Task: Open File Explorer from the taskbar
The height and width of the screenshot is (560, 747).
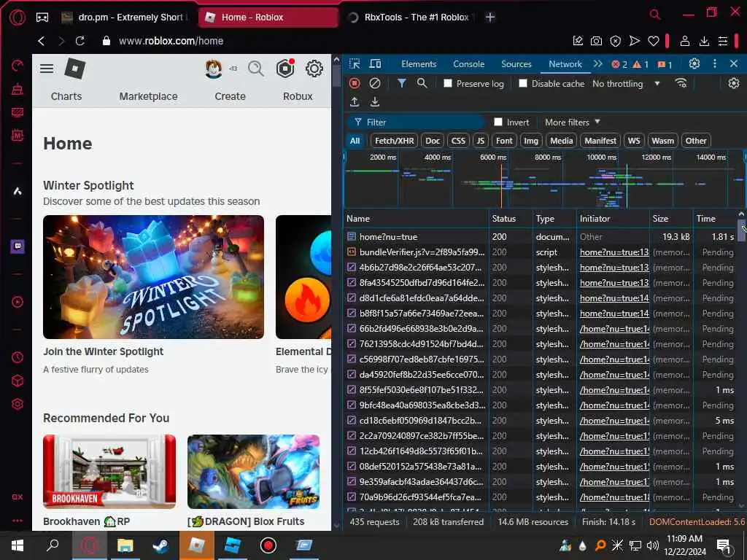Action: click(x=125, y=545)
